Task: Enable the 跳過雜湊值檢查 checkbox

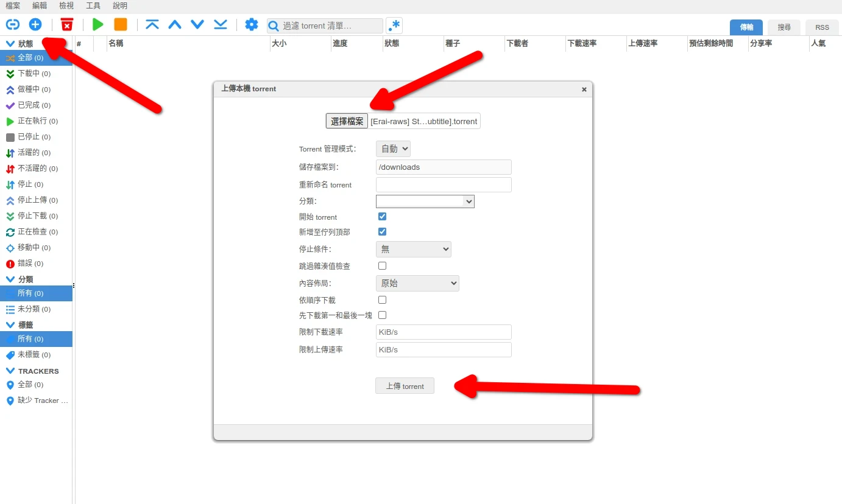Action: click(x=382, y=265)
